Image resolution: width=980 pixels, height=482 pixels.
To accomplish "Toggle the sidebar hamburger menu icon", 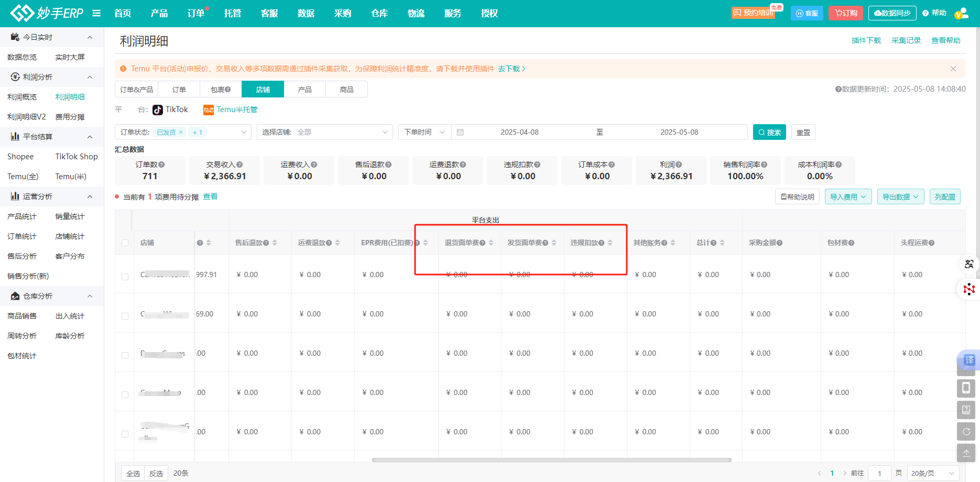I will click(x=96, y=13).
